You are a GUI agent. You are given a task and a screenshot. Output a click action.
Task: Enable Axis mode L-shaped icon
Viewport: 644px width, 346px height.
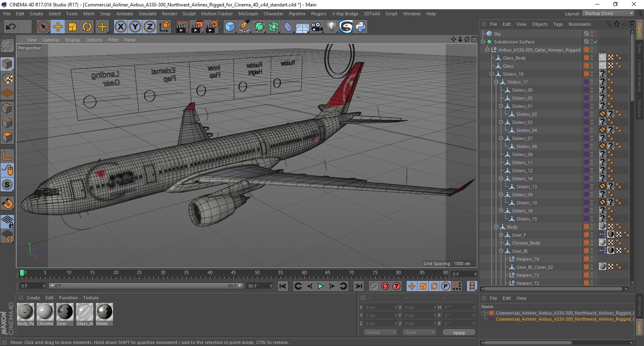click(7, 155)
